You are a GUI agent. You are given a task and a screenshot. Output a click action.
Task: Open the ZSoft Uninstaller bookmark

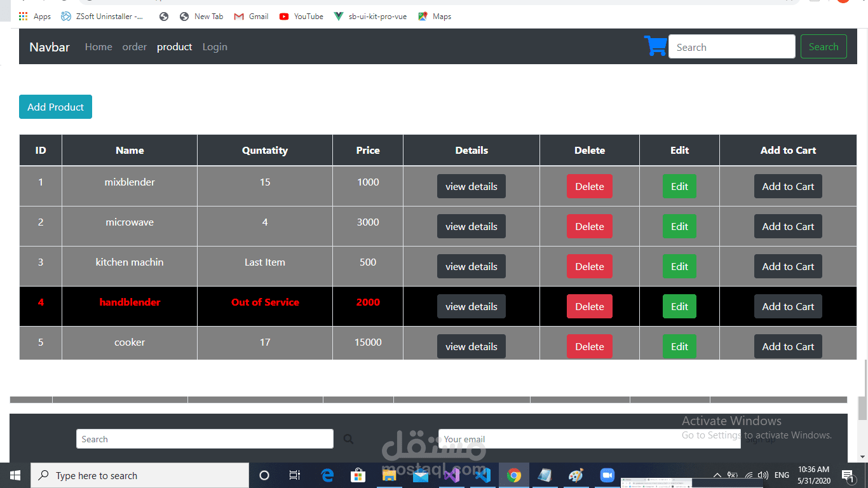[x=102, y=17]
